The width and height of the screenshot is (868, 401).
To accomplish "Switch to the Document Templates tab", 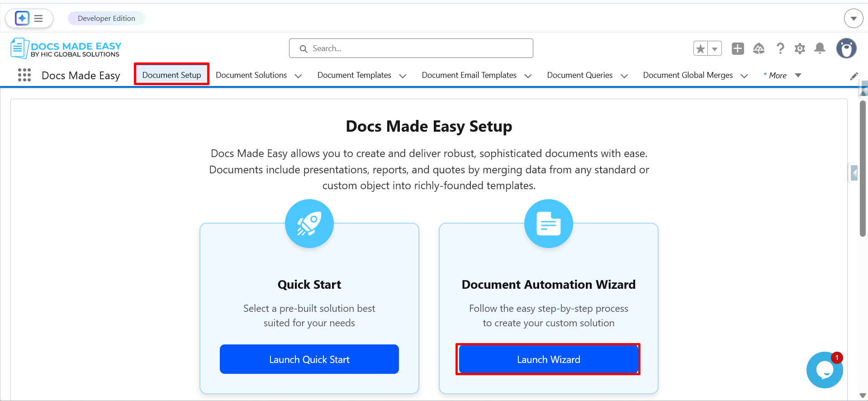I will [x=354, y=75].
